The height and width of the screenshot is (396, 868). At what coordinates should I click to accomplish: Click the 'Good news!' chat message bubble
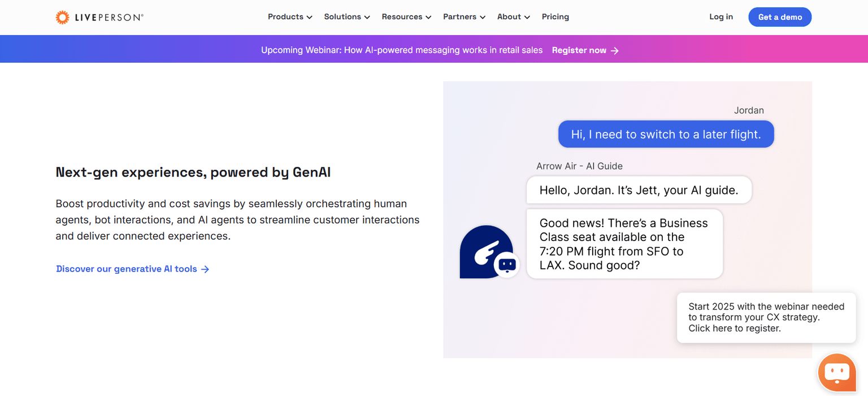(x=624, y=244)
